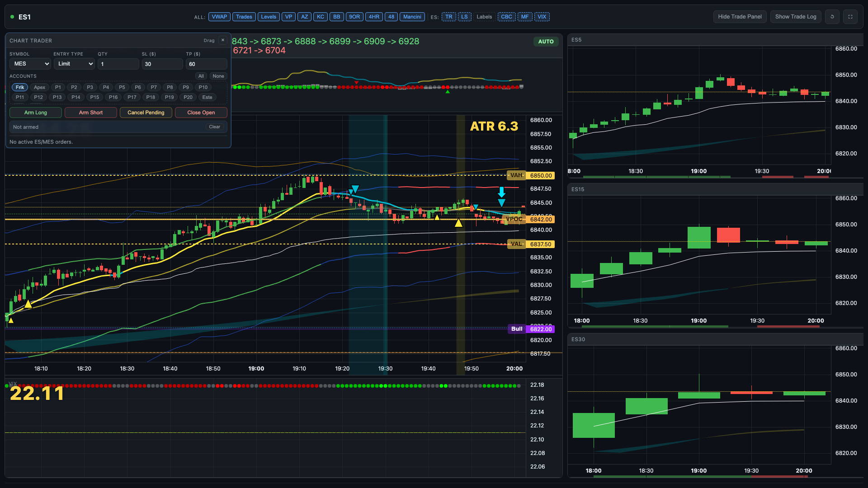Viewport: 868px width, 488px height.
Task: Open the ENTRY TYPE dropdown set to Limit
Action: pos(74,64)
